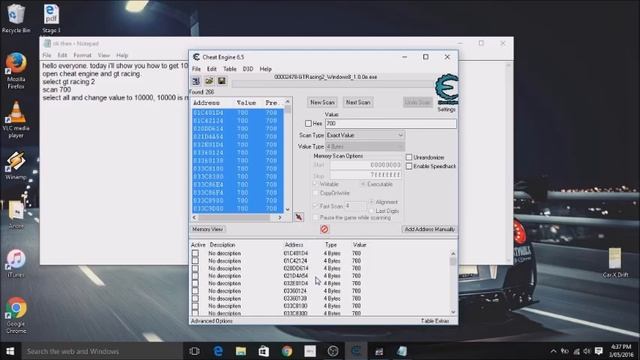Click the Next Scan button
Image resolution: width=640 pixels, height=360 pixels.
pos(358,102)
